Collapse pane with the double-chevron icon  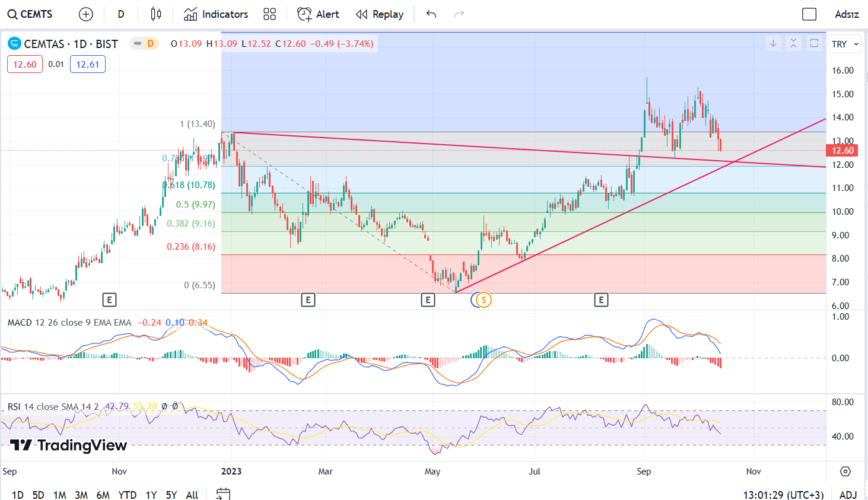click(x=793, y=43)
